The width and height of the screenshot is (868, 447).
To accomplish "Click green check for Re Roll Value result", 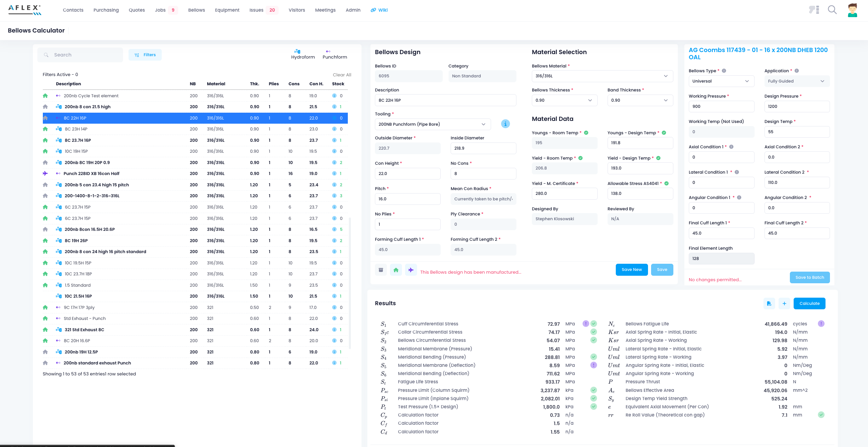I will click(x=821, y=415).
